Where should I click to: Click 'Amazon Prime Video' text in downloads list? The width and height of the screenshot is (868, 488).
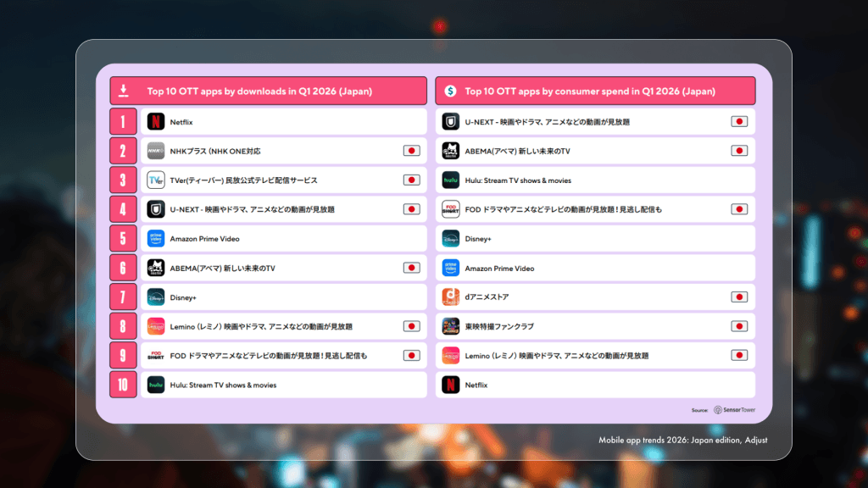pyautogui.click(x=205, y=239)
